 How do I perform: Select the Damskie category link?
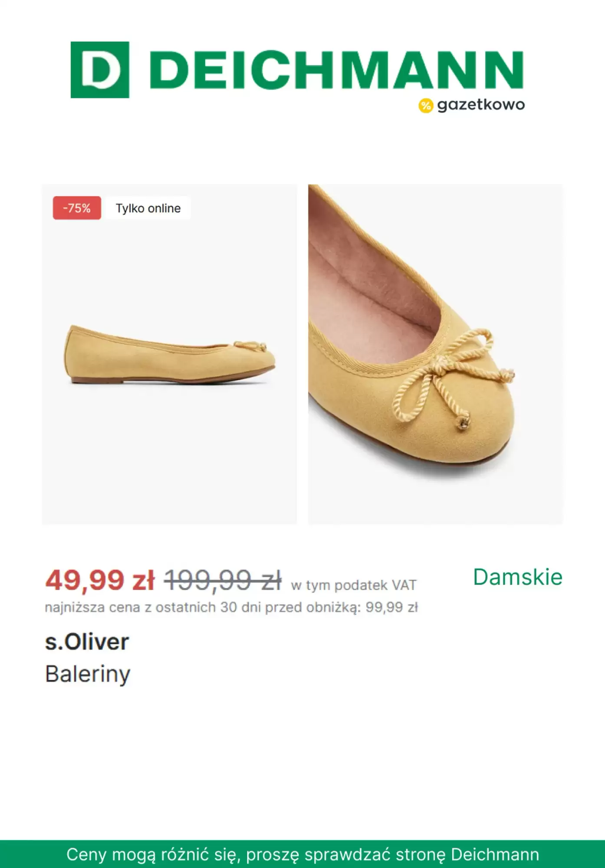pos(518,577)
